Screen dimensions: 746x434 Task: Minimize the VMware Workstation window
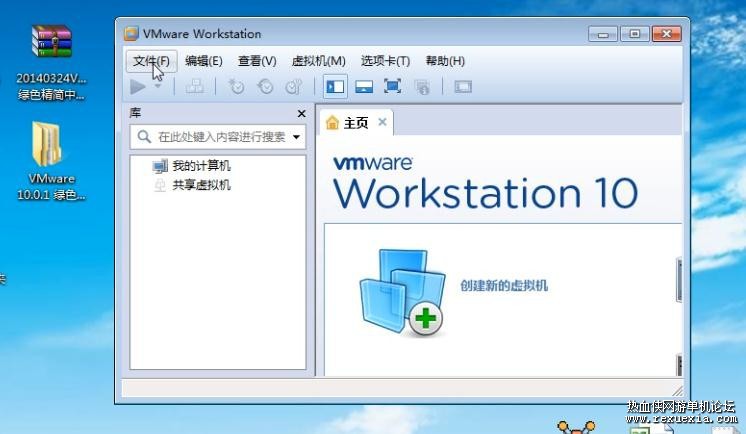pyautogui.click(x=603, y=34)
